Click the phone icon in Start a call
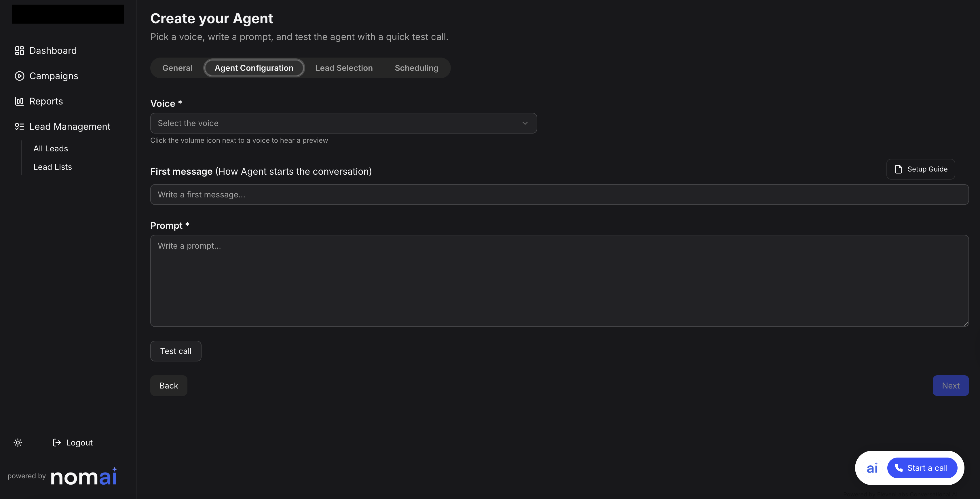This screenshot has width=980, height=499. (x=899, y=468)
